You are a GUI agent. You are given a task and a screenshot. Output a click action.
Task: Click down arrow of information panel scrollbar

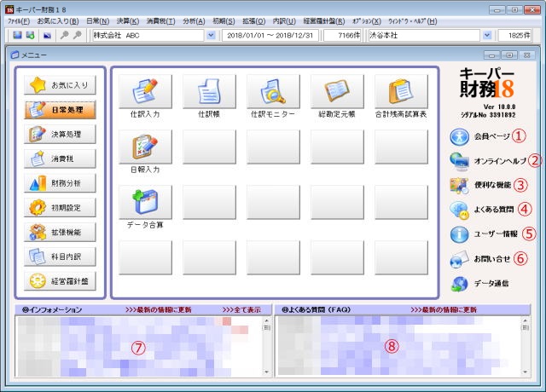click(267, 372)
